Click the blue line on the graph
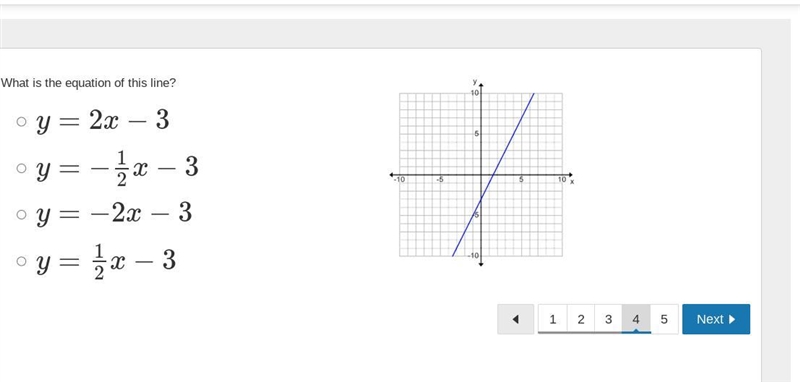 point(493,174)
